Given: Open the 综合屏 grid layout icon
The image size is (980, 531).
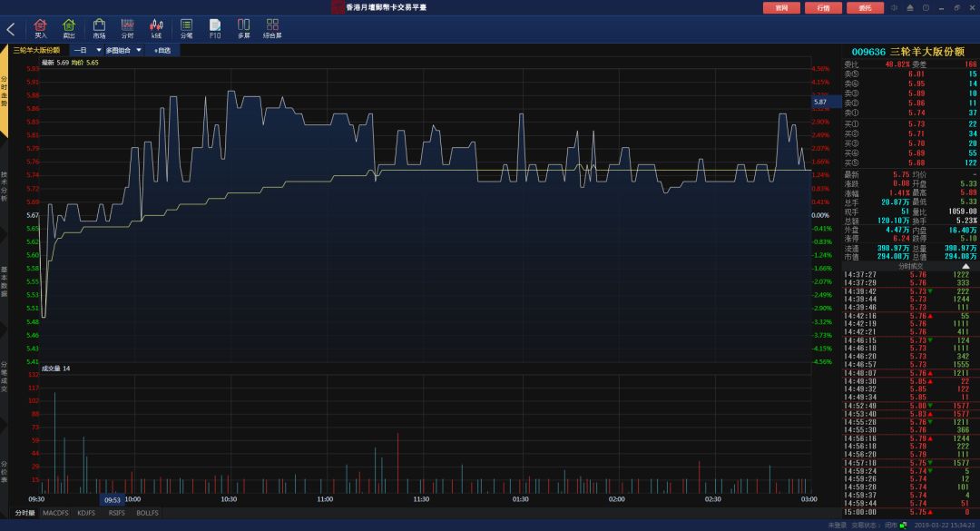Looking at the screenshot, I should pyautogui.click(x=272, y=28).
